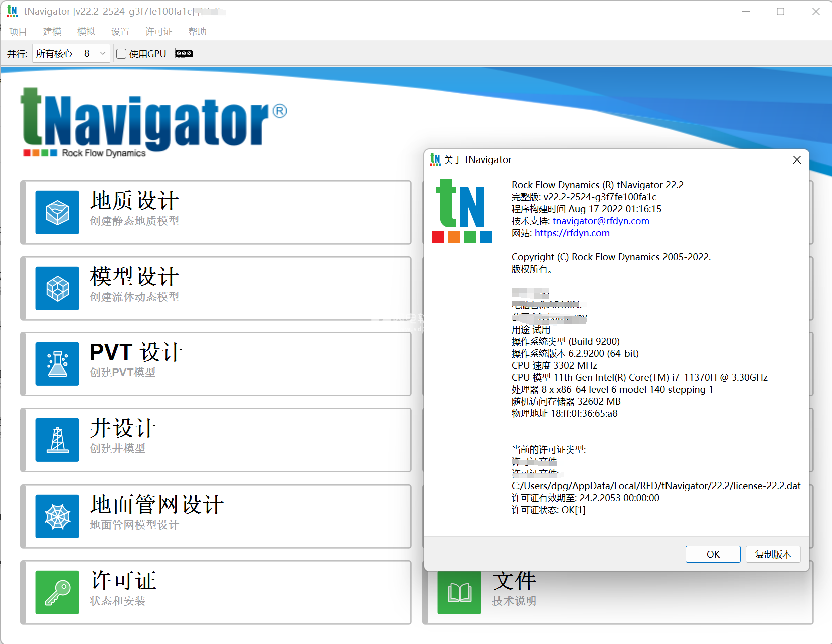
Task: Open 地质设计 cube icon
Action: click(57, 212)
